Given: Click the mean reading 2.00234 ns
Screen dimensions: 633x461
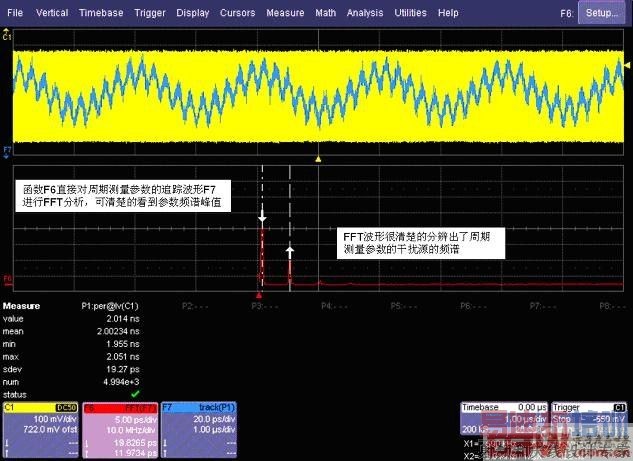Looking at the screenshot, I should click(118, 331).
